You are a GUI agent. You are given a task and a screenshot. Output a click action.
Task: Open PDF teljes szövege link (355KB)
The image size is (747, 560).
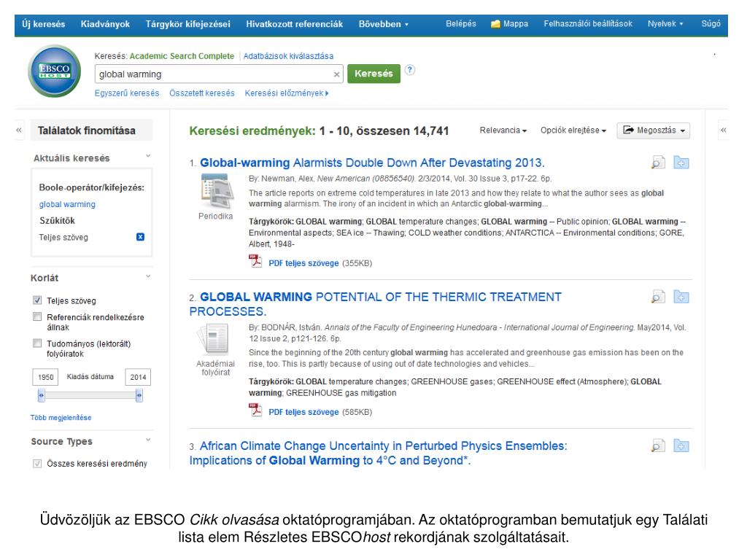(303, 263)
